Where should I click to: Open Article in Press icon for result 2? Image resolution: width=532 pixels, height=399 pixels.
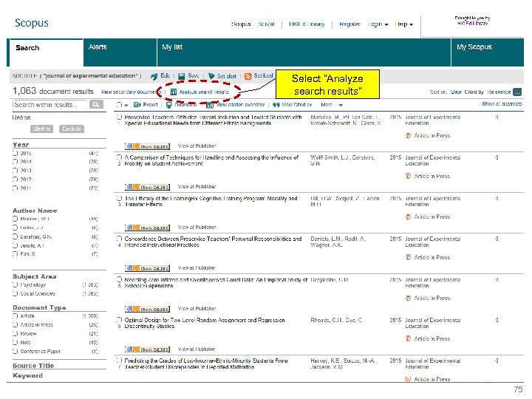pos(408,176)
